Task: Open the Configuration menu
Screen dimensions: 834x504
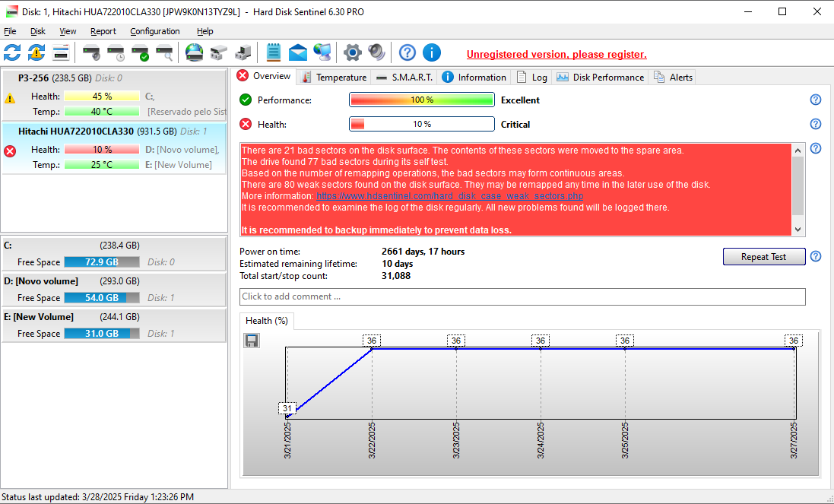Action: 155,31
